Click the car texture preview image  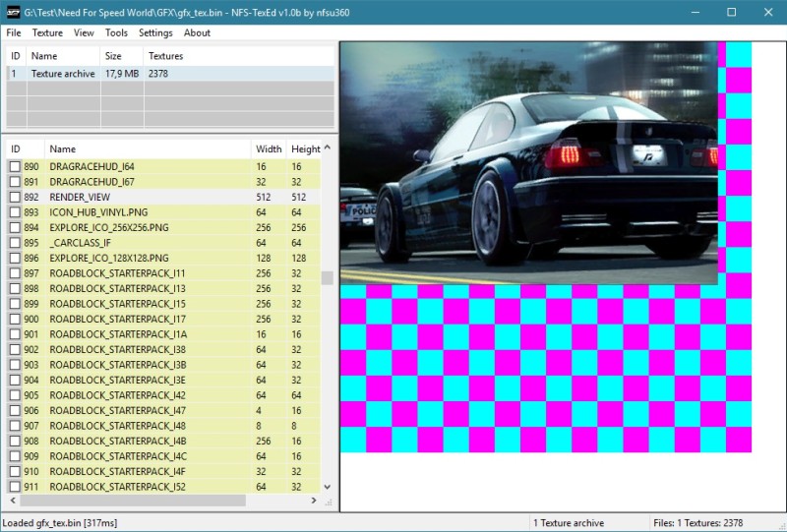529,163
